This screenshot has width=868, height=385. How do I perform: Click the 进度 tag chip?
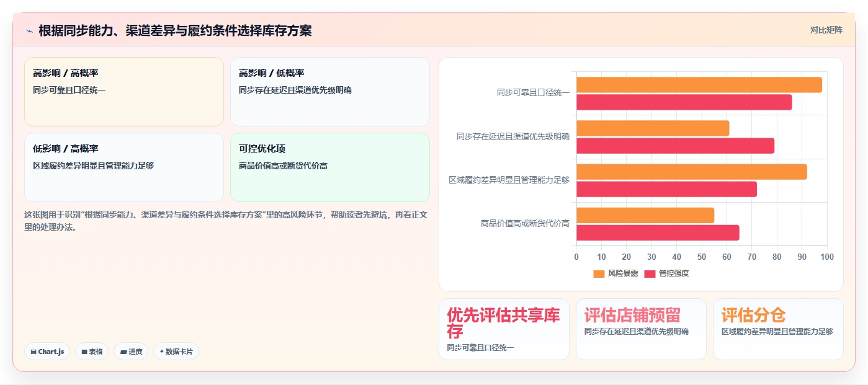pos(131,352)
